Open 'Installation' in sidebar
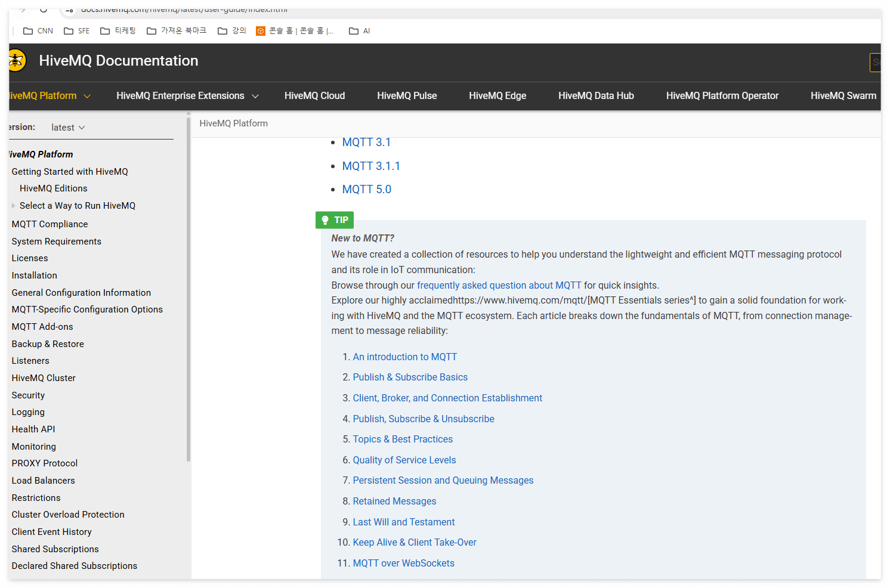Screen dimensions: 890x588 (x=35, y=276)
